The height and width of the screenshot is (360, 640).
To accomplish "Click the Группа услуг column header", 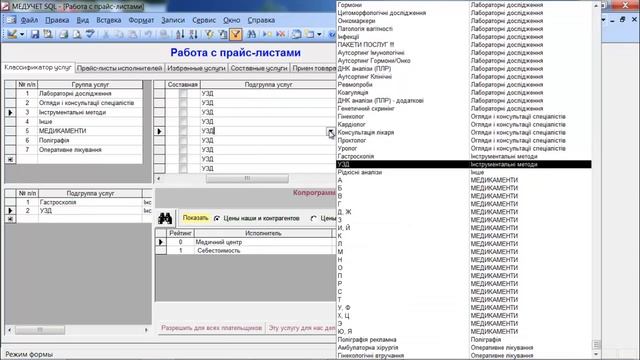I will (90, 84).
